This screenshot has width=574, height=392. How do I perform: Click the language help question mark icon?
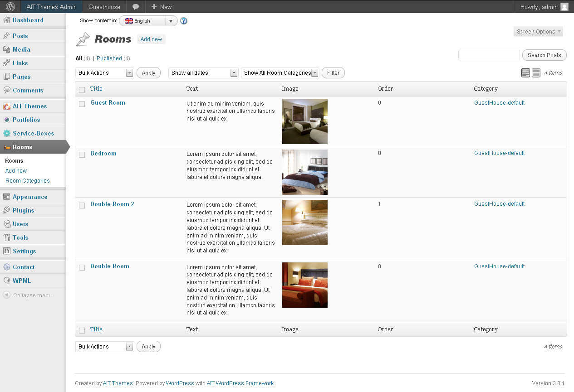pyautogui.click(x=184, y=21)
